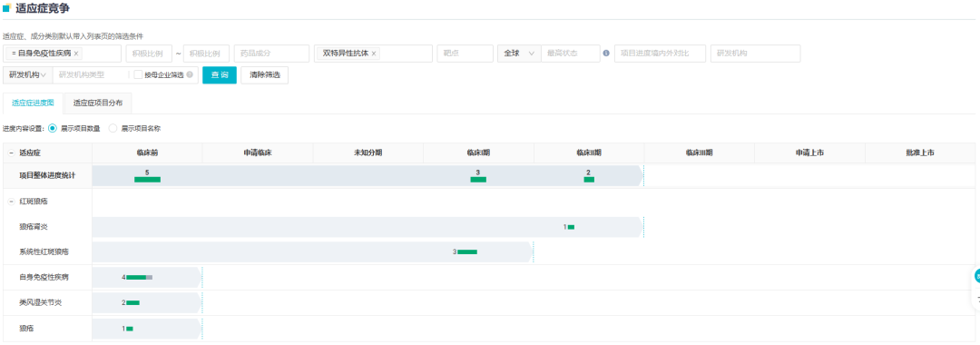Viewport: 980px width, 345px height.
Task: Click the 未知分期 column header
Action: (368, 153)
